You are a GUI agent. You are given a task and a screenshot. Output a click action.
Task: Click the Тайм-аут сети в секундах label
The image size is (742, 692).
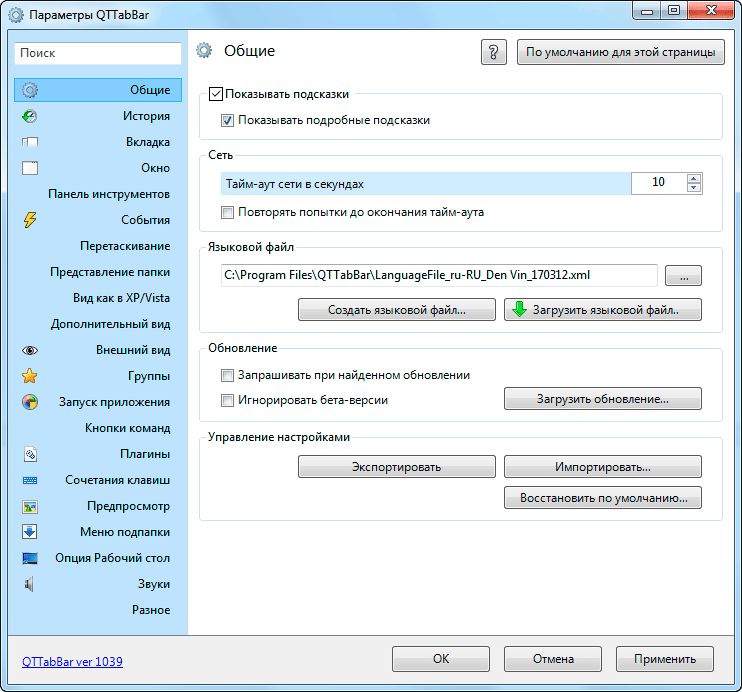294,184
